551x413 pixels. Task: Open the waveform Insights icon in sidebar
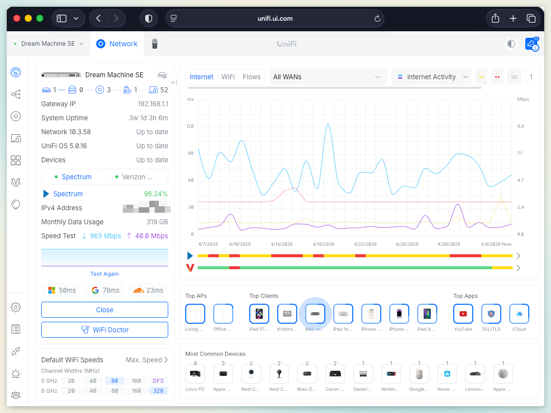point(16,182)
